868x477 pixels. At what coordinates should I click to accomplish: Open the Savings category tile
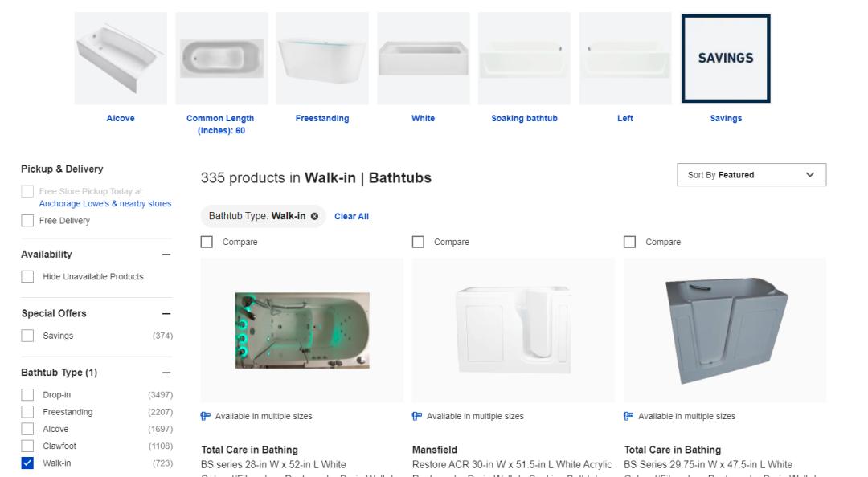pos(726,59)
